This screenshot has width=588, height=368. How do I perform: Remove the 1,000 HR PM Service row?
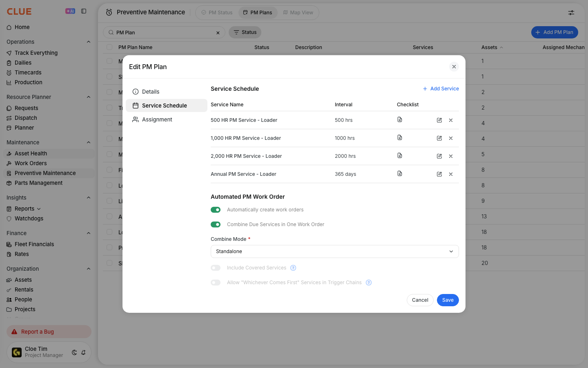[x=451, y=138]
